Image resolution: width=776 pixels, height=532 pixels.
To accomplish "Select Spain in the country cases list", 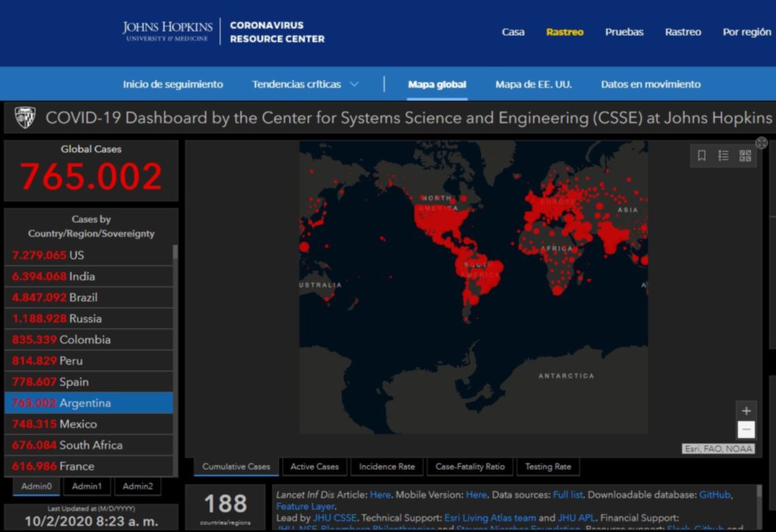I will pos(88,382).
